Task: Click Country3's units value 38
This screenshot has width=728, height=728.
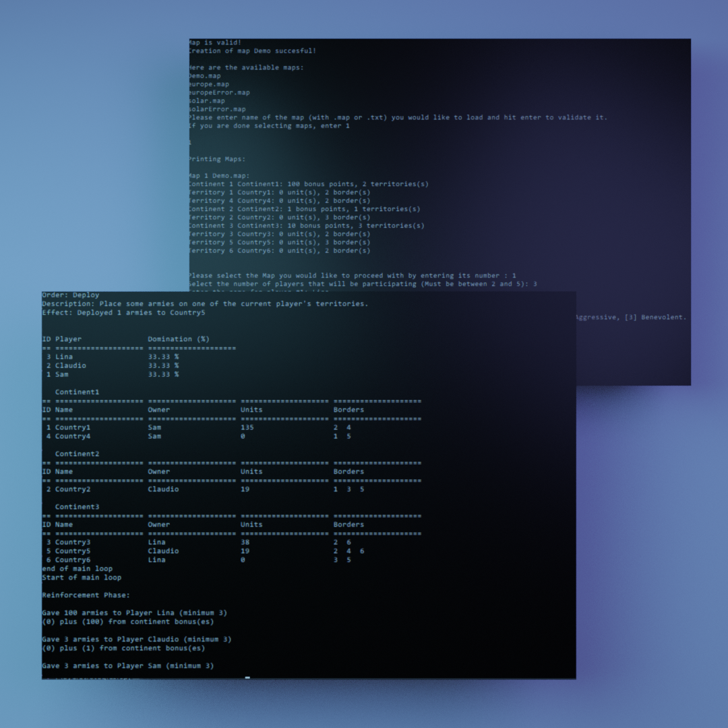Action: click(x=245, y=542)
